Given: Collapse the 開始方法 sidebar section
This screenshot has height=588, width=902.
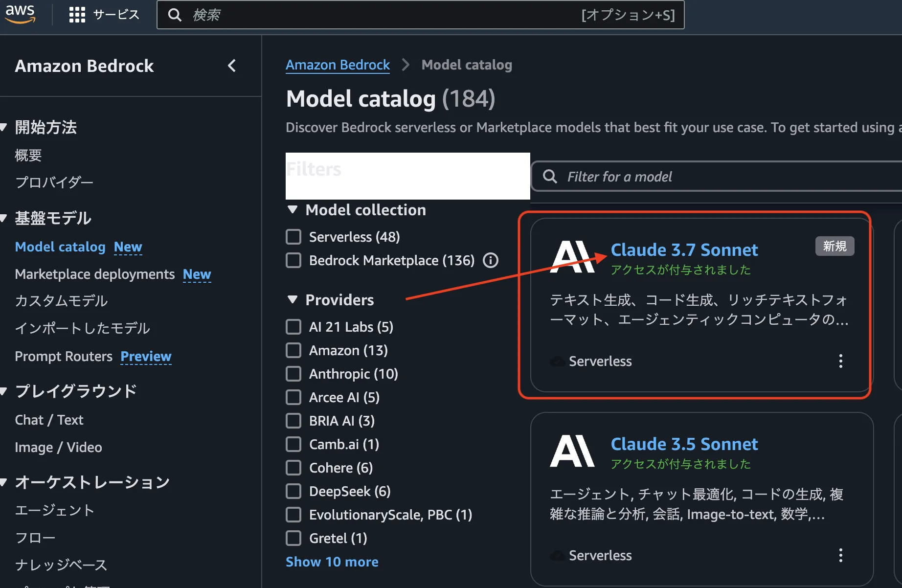Looking at the screenshot, I should [x=4, y=127].
